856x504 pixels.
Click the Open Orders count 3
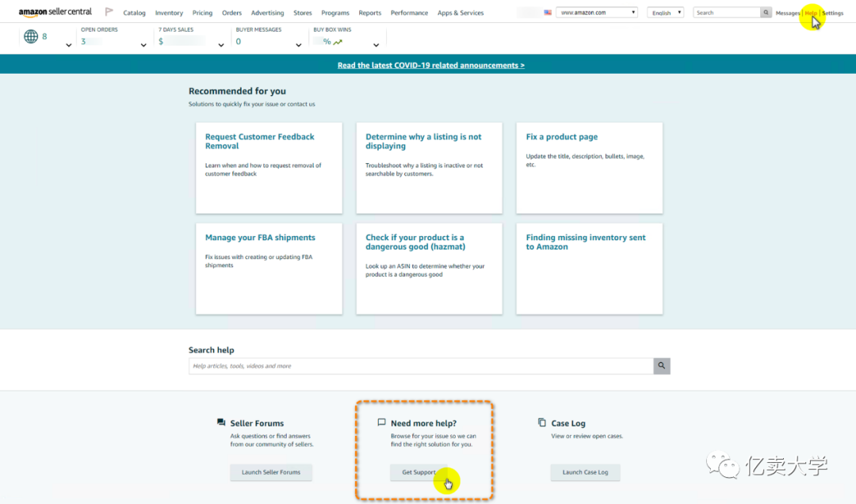pyautogui.click(x=83, y=41)
